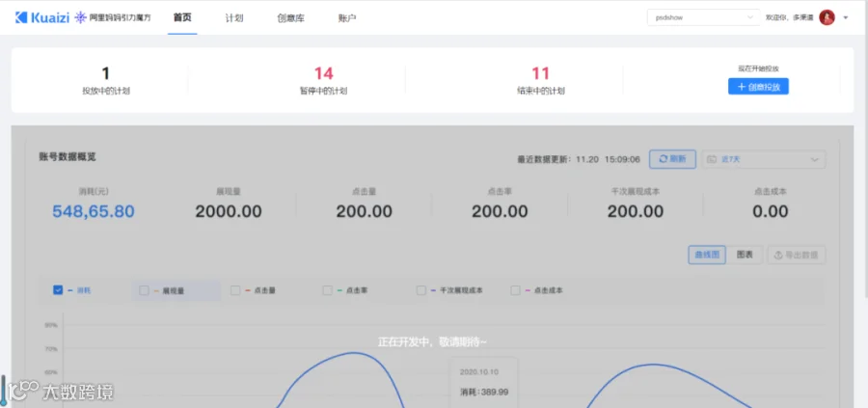Screen dimensions: 868x408
Task: Click the 创意投放 button
Action: click(758, 87)
